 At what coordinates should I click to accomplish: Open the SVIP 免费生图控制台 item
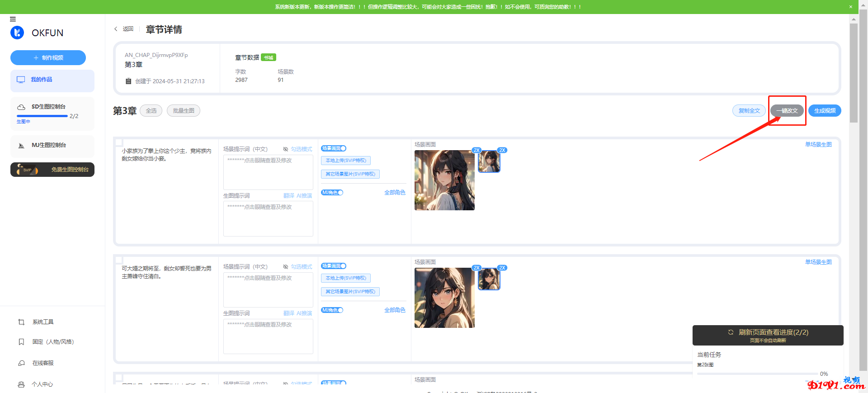[52, 170]
